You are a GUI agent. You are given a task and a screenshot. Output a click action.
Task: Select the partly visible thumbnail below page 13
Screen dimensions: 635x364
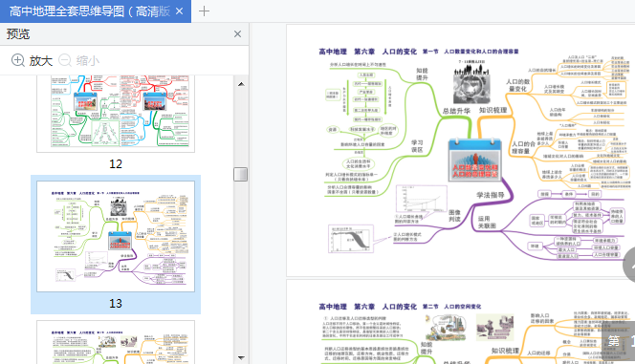click(116, 342)
